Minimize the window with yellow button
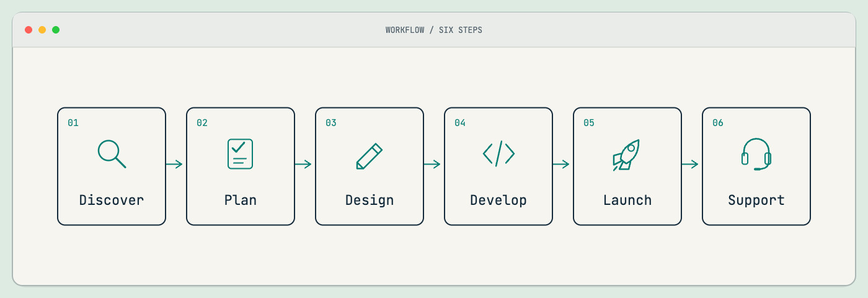The image size is (868, 298). pyautogui.click(x=42, y=30)
